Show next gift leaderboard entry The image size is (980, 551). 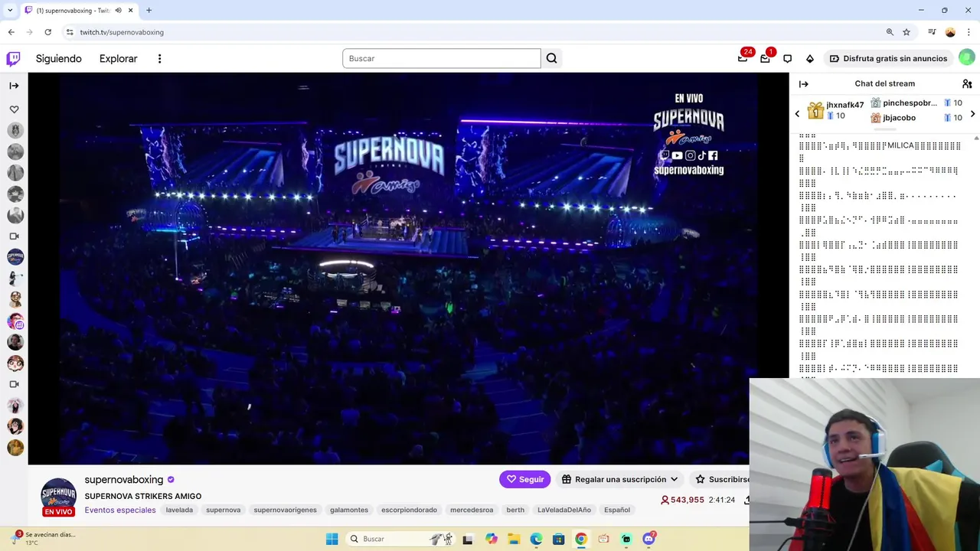pyautogui.click(x=972, y=114)
